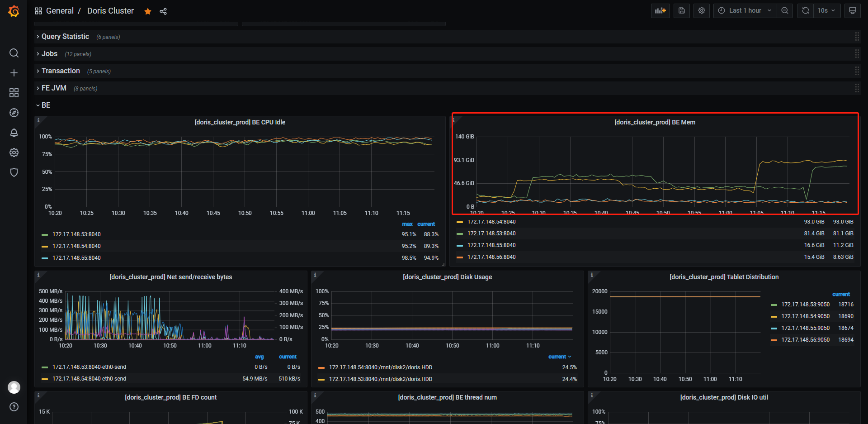Screen dimensions: 868x424
Task: Open Net send/receive bytes panel menu
Action: (171, 277)
